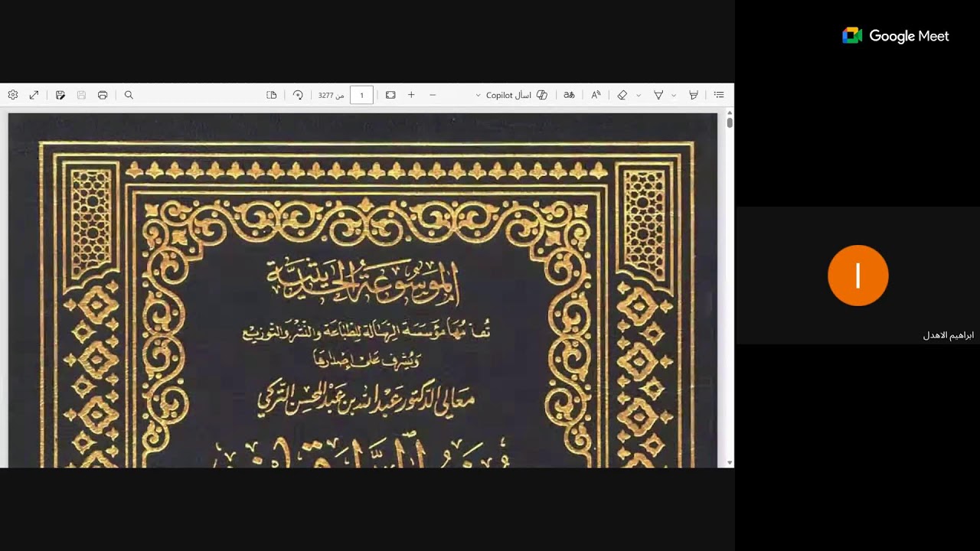The height and width of the screenshot is (551, 980).
Task: Click the page number input field
Action: [361, 95]
